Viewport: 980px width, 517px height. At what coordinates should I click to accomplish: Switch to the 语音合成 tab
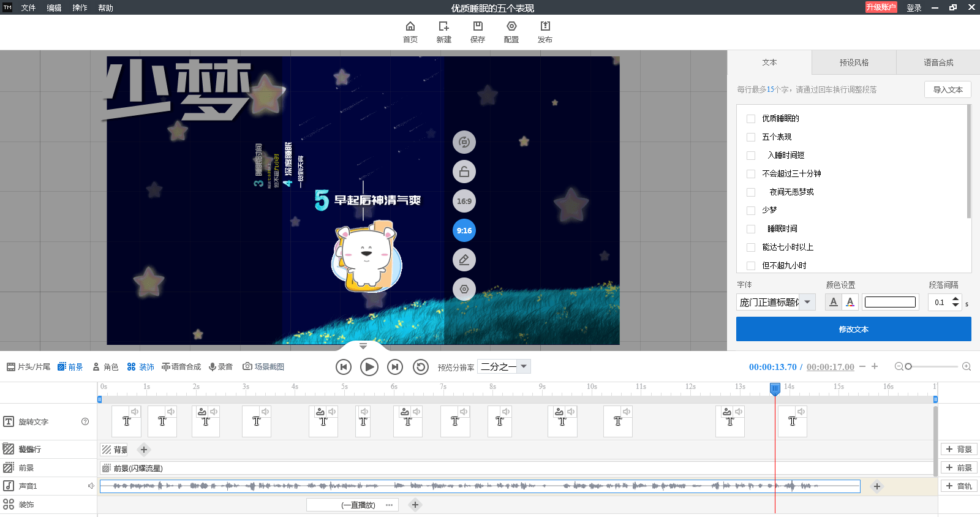click(x=938, y=62)
